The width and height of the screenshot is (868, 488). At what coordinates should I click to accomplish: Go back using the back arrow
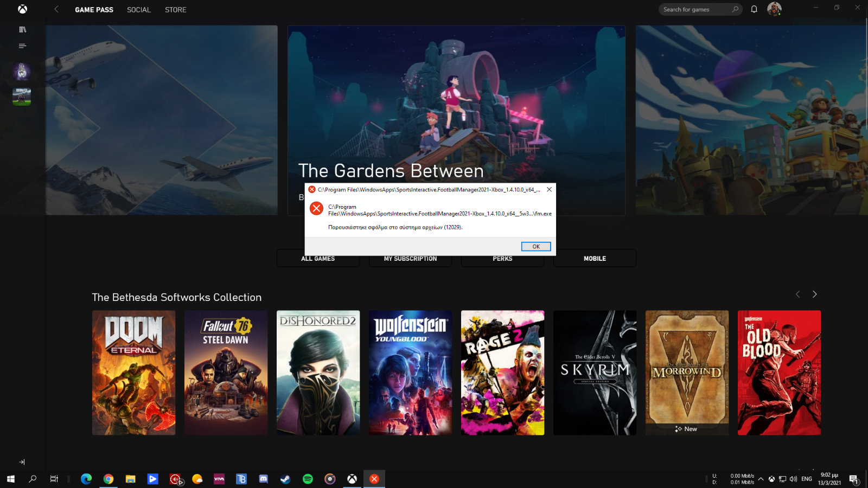[56, 9]
